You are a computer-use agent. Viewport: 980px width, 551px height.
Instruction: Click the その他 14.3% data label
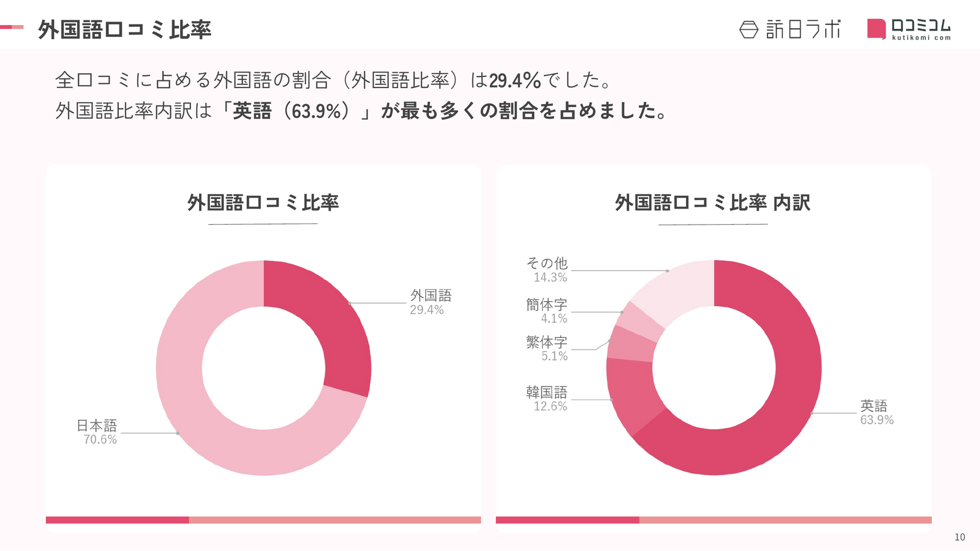point(547,270)
